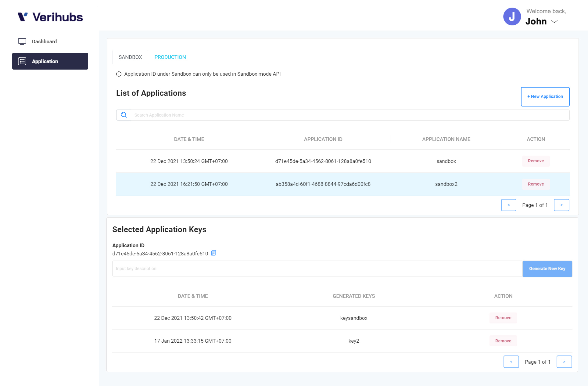Screen dimensions: 588x386
Task: Switch to the PRODUCTION tab
Action: click(170, 57)
